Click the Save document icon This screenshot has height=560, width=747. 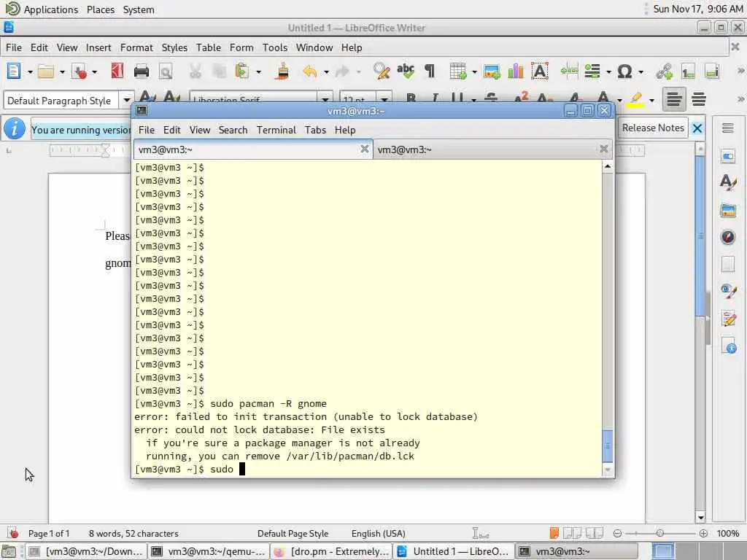(79, 71)
